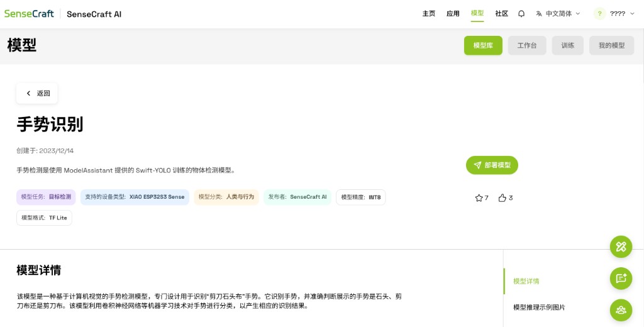Open the floating feedback message button
Image resolution: width=644 pixels, height=327 pixels.
[x=621, y=278]
